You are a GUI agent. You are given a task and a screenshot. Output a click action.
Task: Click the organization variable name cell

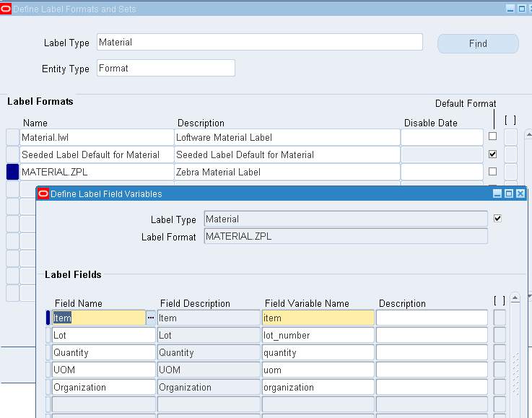[318, 387]
